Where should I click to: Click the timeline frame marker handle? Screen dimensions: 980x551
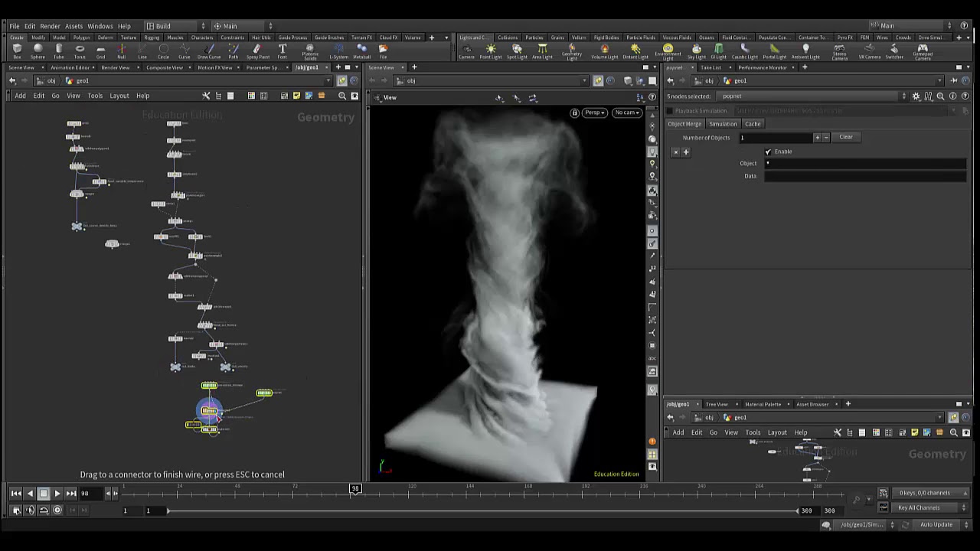(x=355, y=488)
